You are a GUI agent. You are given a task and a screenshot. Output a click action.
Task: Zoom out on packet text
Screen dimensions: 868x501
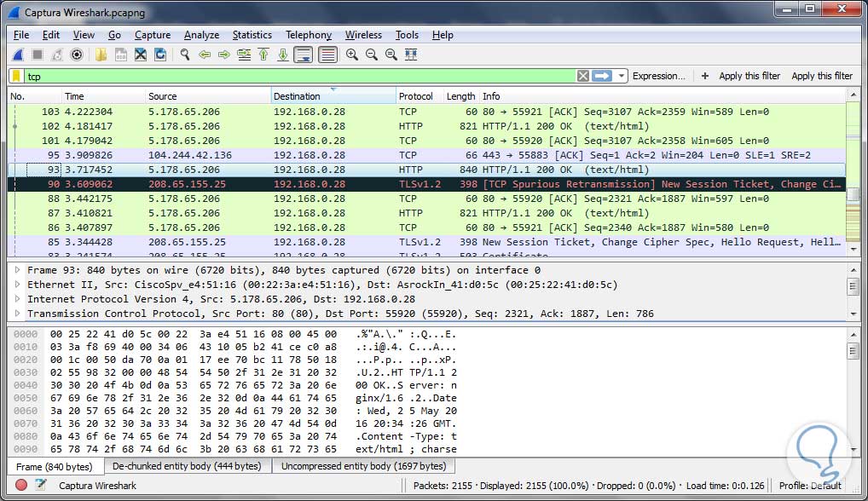point(372,55)
